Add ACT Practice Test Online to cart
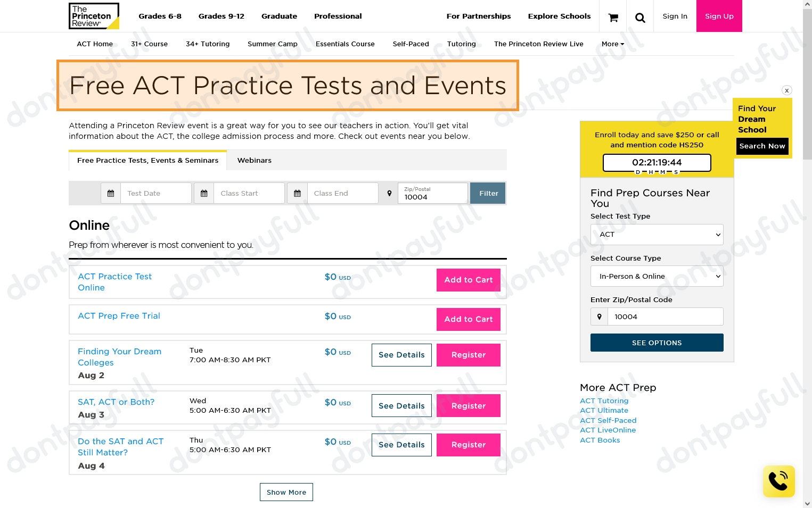Image resolution: width=812 pixels, height=508 pixels. click(x=469, y=280)
